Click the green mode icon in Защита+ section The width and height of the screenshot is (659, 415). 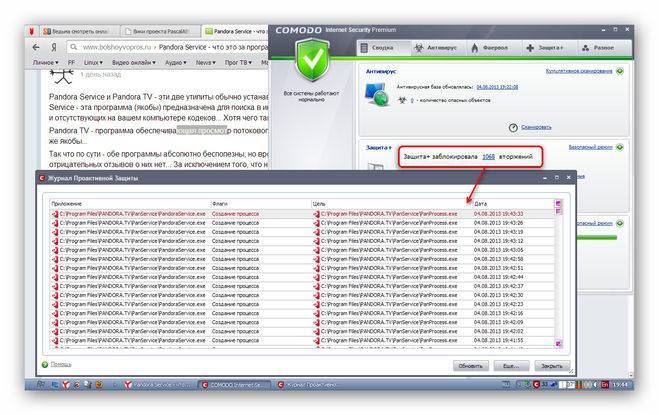click(620, 148)
